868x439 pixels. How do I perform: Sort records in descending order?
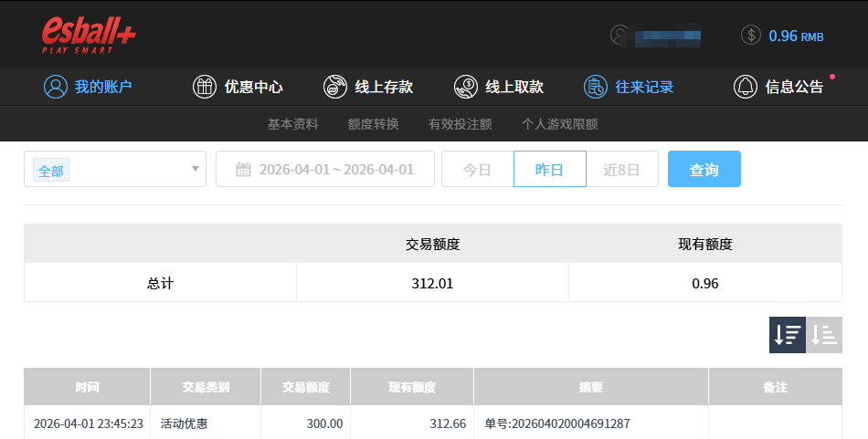[x=787, y=335]
